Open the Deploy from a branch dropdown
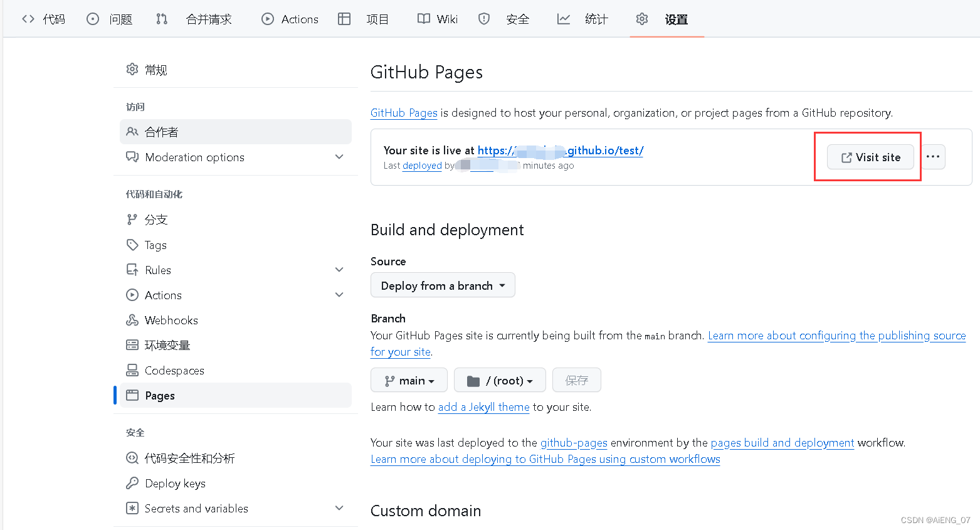980x530 pixels. (x=443, y=285)
